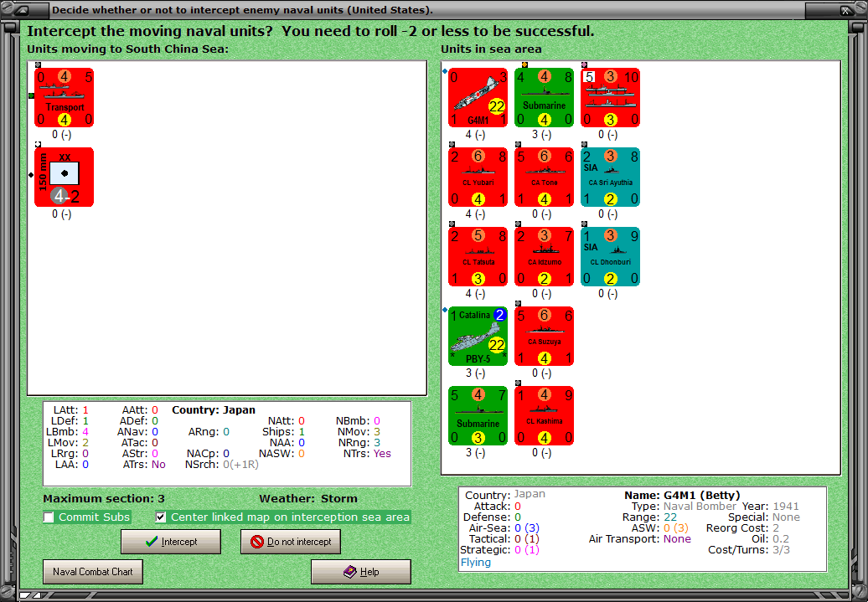Click the Maximum section: 3 label
This screenshot has width=868, height=602.
(x=104, y=498)
